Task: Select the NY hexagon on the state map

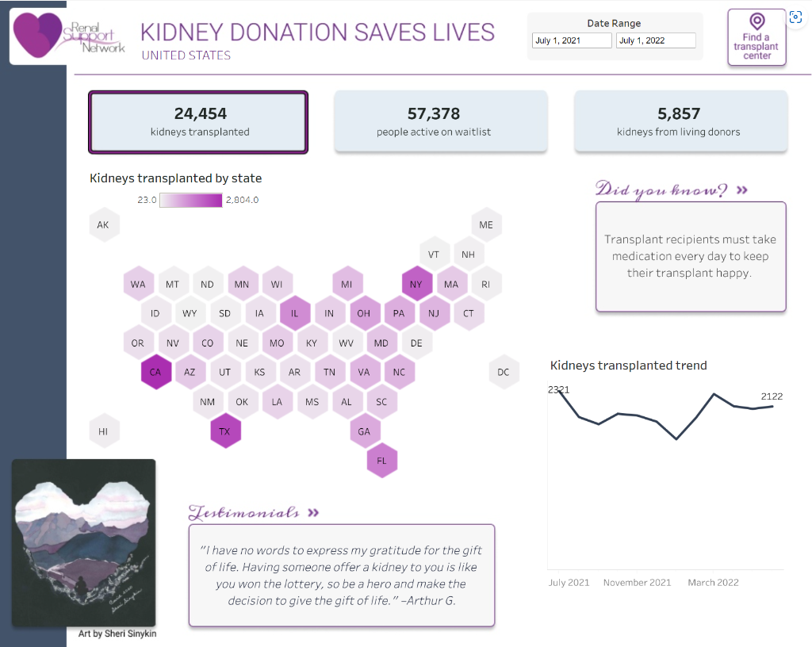Action: click(416, 283)
